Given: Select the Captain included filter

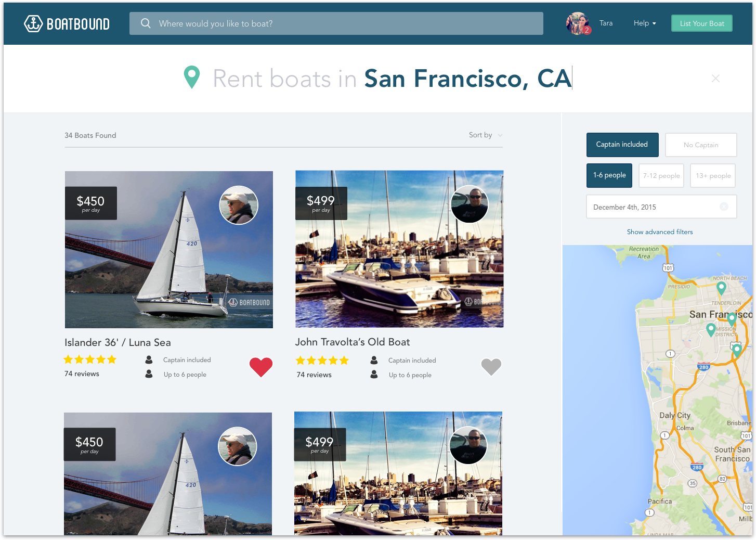Looking at the screenshot, I should 622,145.
